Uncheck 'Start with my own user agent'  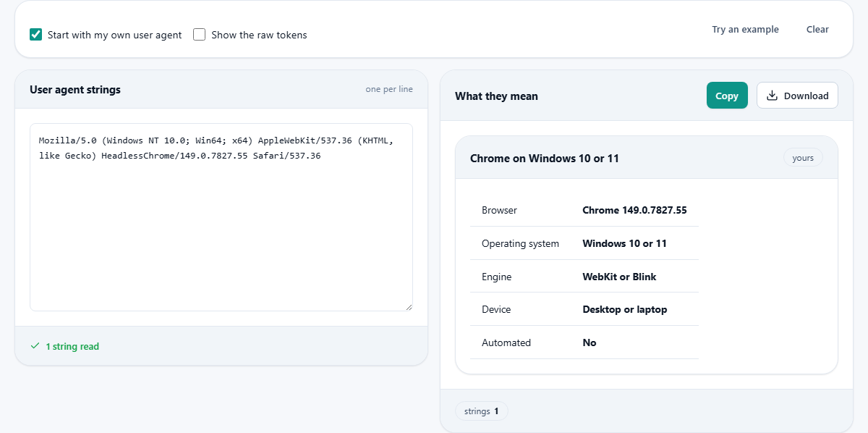pyautogui.click(x=35, y=34)
